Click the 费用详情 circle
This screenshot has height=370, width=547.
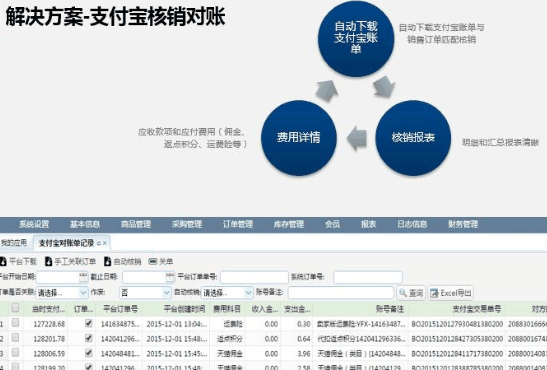coord(299,138)
